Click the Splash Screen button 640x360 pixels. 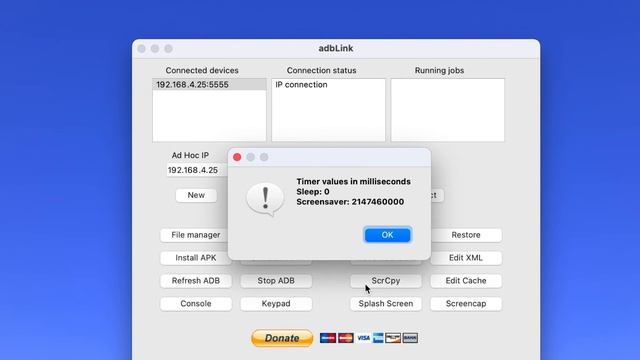(x=386, y=303)
